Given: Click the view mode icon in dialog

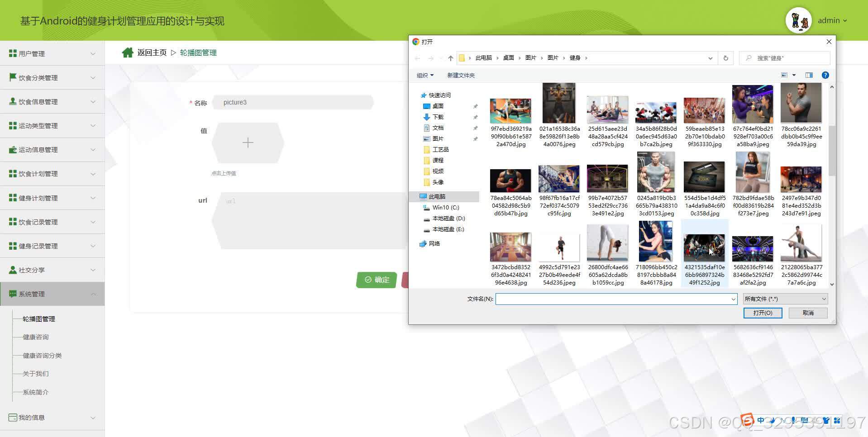Looking at the screenshot, I should (784, 75).
